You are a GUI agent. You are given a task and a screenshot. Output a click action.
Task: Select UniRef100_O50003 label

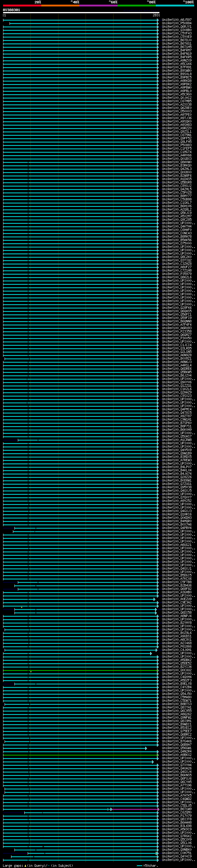176,111
